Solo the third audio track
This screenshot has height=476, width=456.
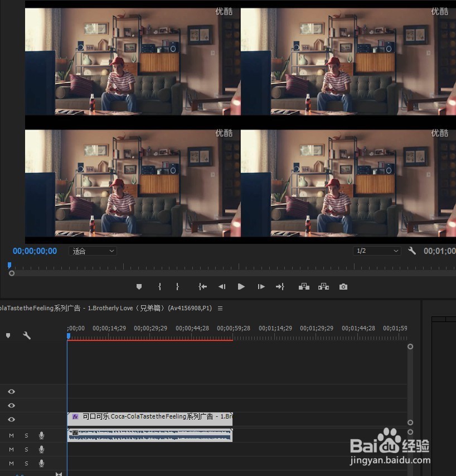coord(26,464)
